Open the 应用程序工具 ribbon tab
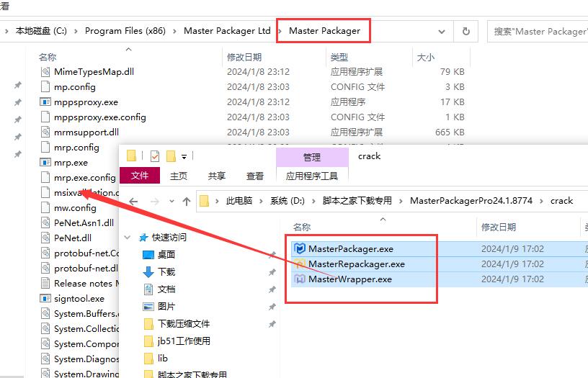Screen dimensions: 588x378 pos(312,176)
